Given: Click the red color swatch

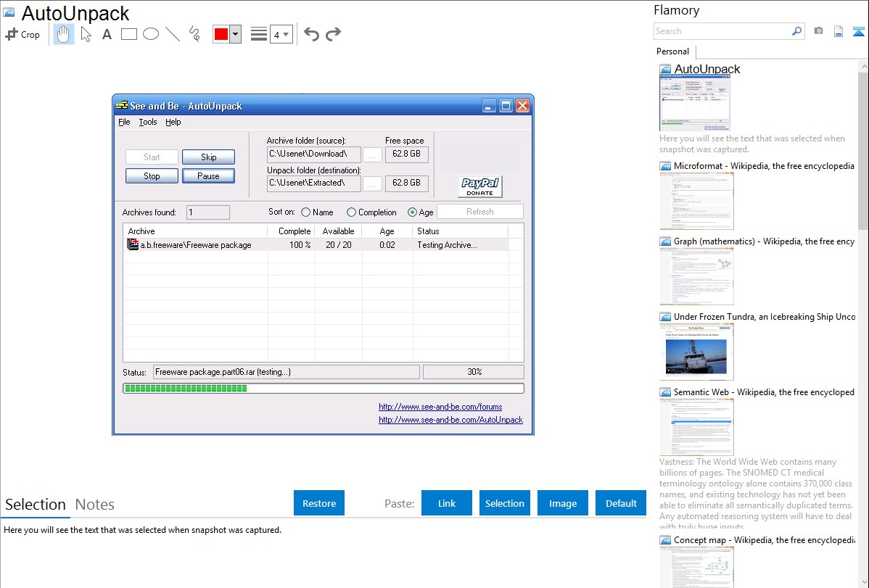Looking at the screenshot, I should coord(221,34).
